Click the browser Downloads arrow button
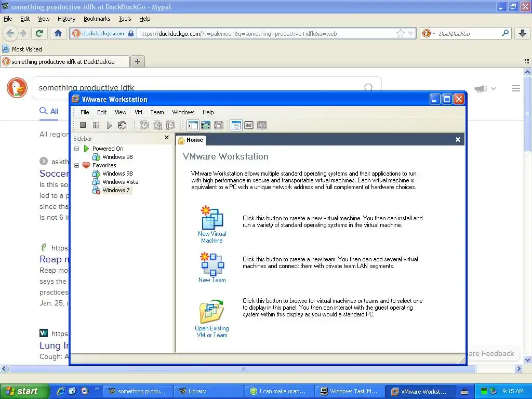This screenshot has height=399, width=532. tap(523, 33)
